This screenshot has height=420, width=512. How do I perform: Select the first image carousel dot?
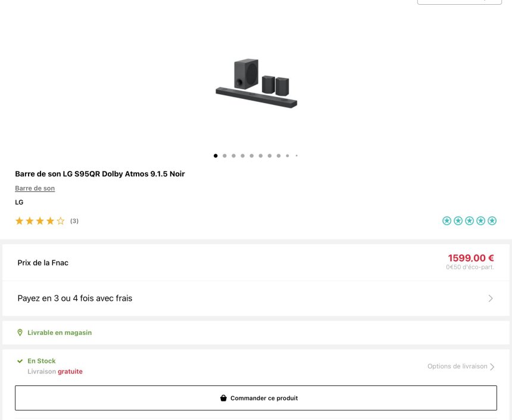tap(216, 155)
